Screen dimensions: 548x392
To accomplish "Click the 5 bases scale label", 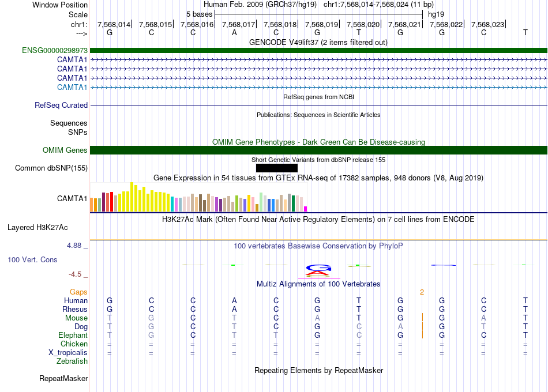I will [199, 14].
